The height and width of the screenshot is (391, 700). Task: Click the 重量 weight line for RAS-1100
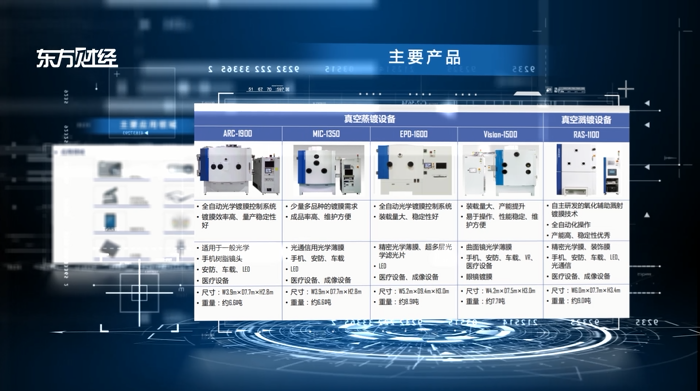coord(571,301)
